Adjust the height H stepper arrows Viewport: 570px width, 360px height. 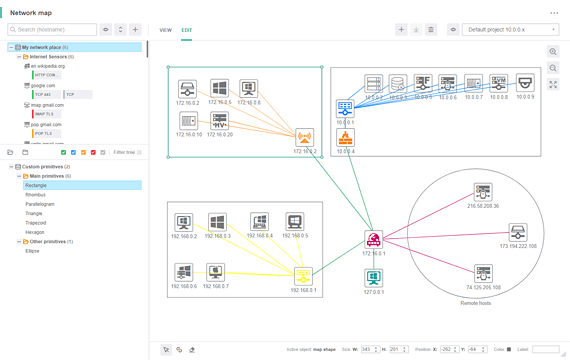(405, 349)
